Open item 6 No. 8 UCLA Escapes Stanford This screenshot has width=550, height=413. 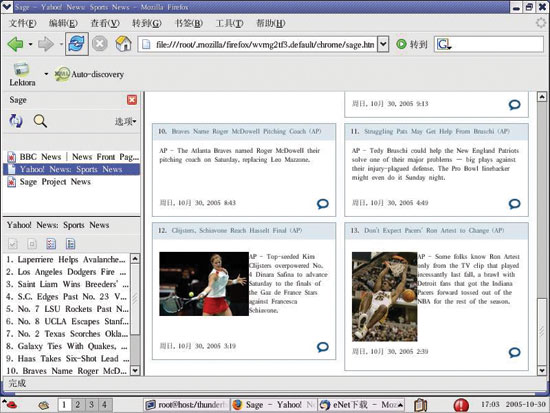pyautogui.click(x=67, y=321)
